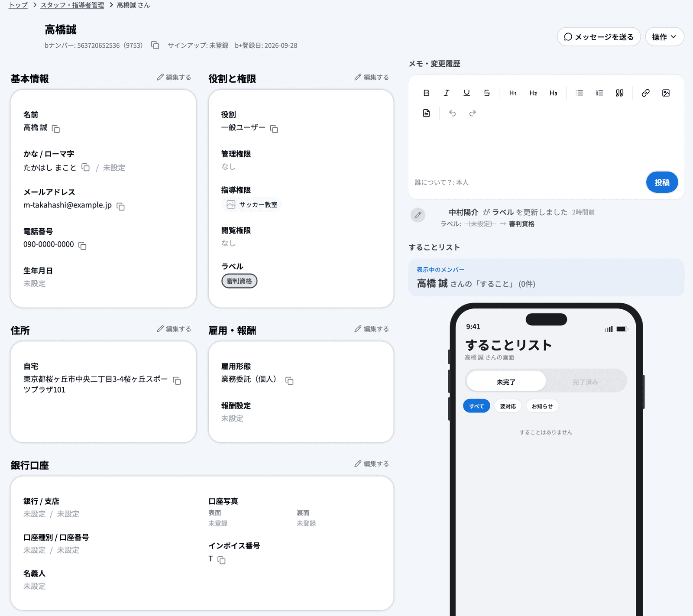Image resolution: width=693 pixels, height=616 pixels.
Task: Set Heading 2 style
Action: point(533,93)
